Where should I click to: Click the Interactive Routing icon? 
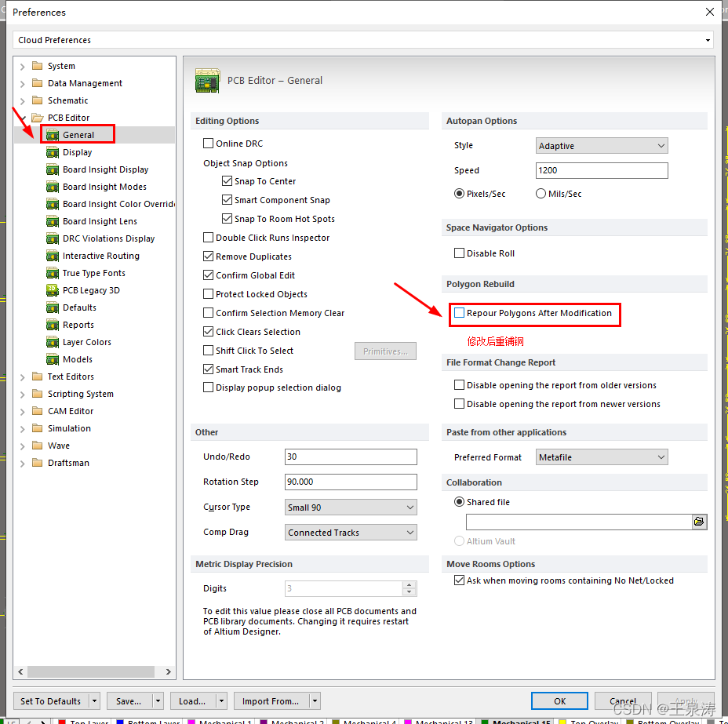[53, 256]
